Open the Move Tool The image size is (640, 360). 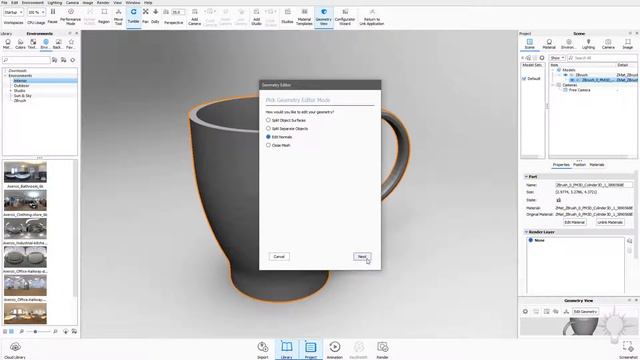coord(118,17)
